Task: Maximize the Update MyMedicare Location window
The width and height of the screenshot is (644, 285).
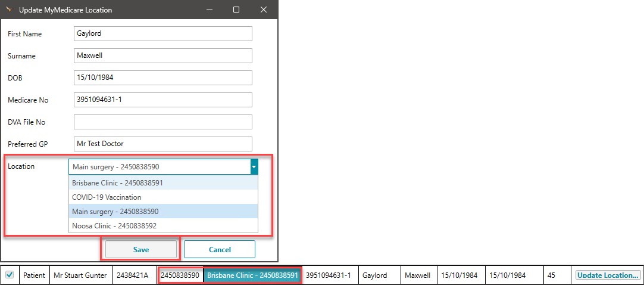Action: click(236, 10)
